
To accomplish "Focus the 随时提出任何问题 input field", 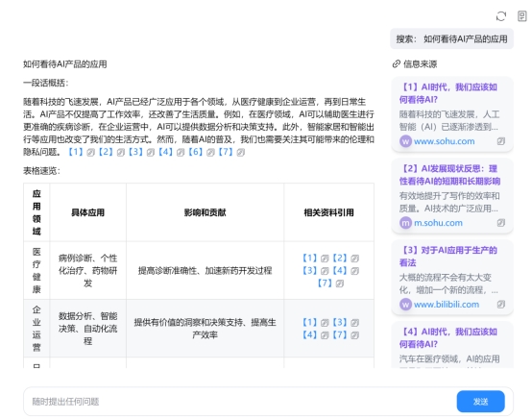I will tap(239, 402).
